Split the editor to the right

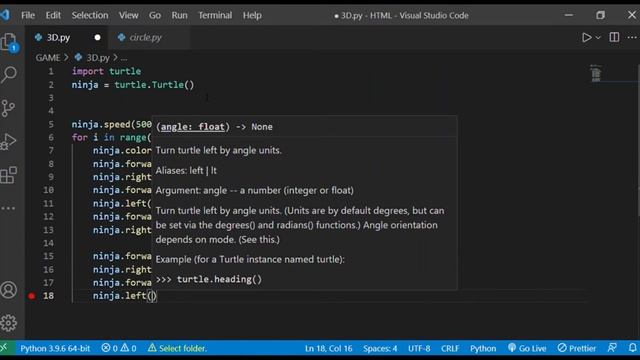614,37
